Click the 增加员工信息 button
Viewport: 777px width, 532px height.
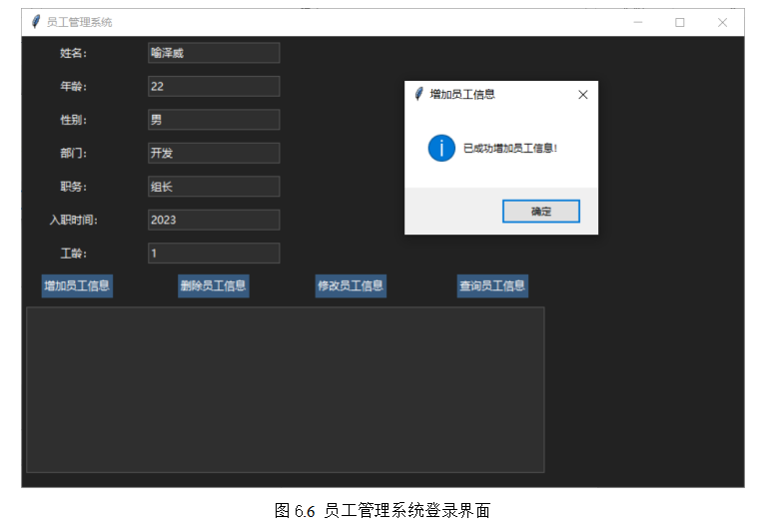[x=77, y=285]
